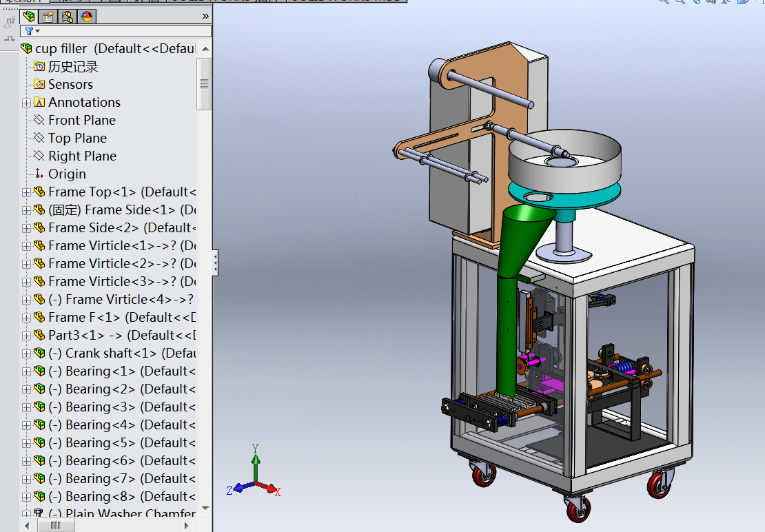The width and height of the screenshot is (765, 532).
Task: Expand hidden panel tabs with the chevron
Action: click(205, 17)
